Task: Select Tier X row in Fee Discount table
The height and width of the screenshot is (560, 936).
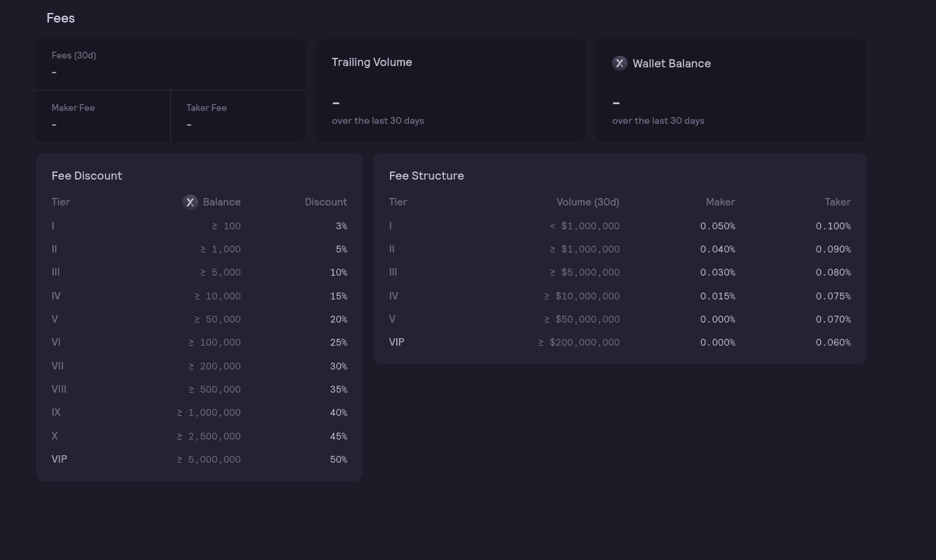Action: click(199, 435)
